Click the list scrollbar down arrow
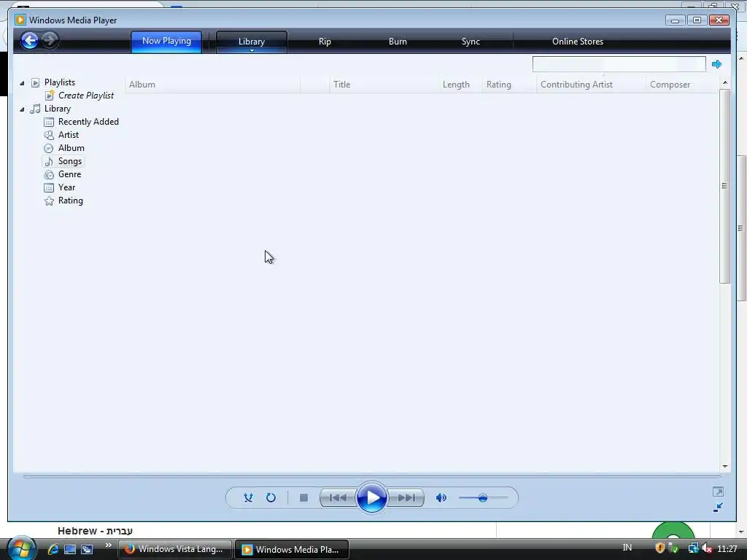Image resolution: width=747 pixels, height=560 pixels. pyautogui.click(x=724, y=467)
